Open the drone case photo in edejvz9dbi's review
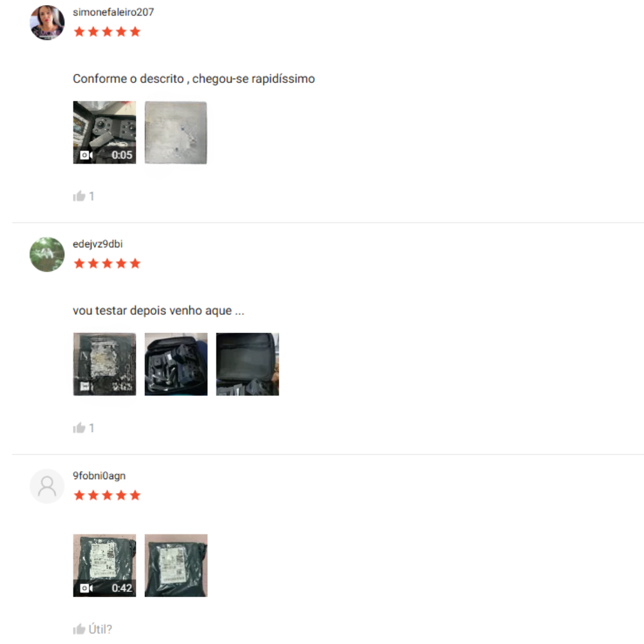This screenshot has height=644, width=644. pos(176,364)
